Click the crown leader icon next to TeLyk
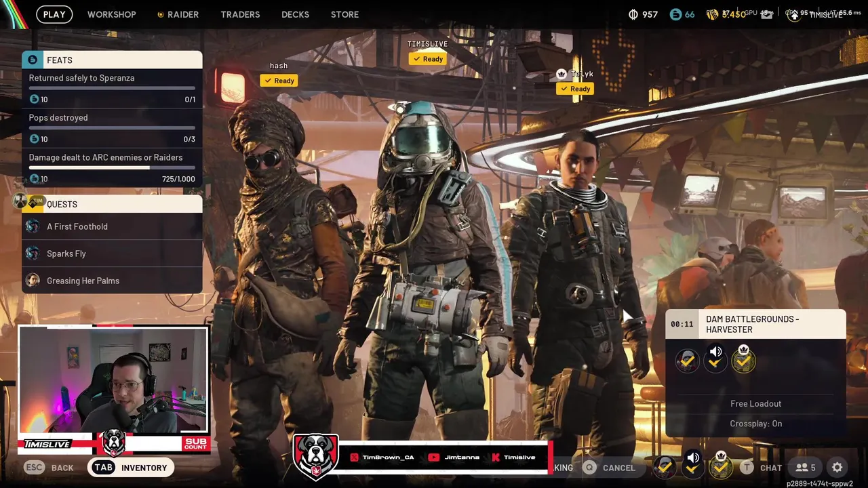 click(561, 73)
